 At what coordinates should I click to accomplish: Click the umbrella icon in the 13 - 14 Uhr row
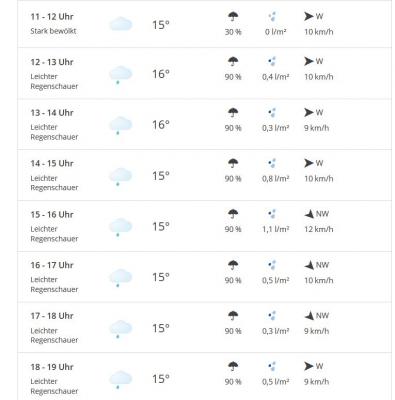[x=233, y=113]
